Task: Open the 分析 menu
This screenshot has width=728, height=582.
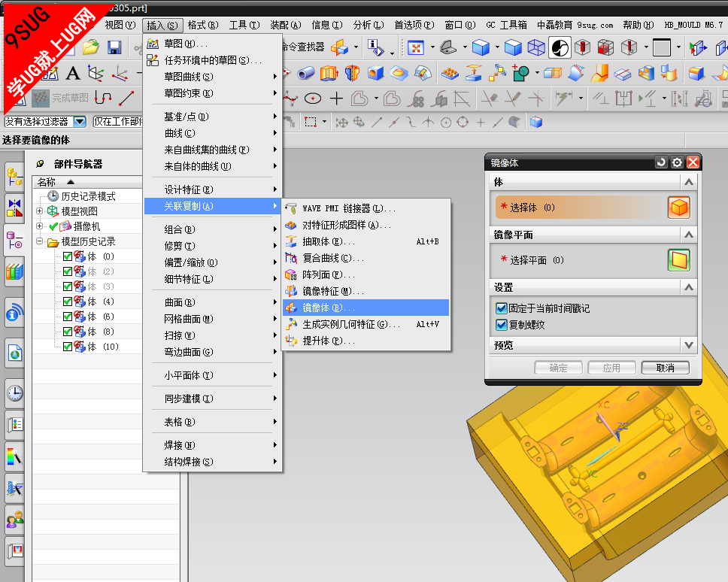Action: point(369,25)
